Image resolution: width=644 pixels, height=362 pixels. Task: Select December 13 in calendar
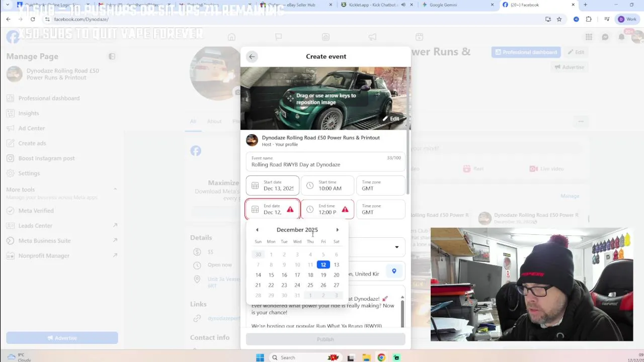(336, 264)
